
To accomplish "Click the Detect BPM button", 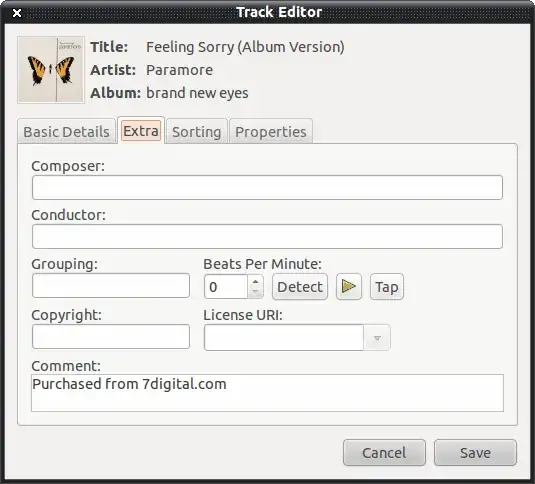I will pos(300,287).
